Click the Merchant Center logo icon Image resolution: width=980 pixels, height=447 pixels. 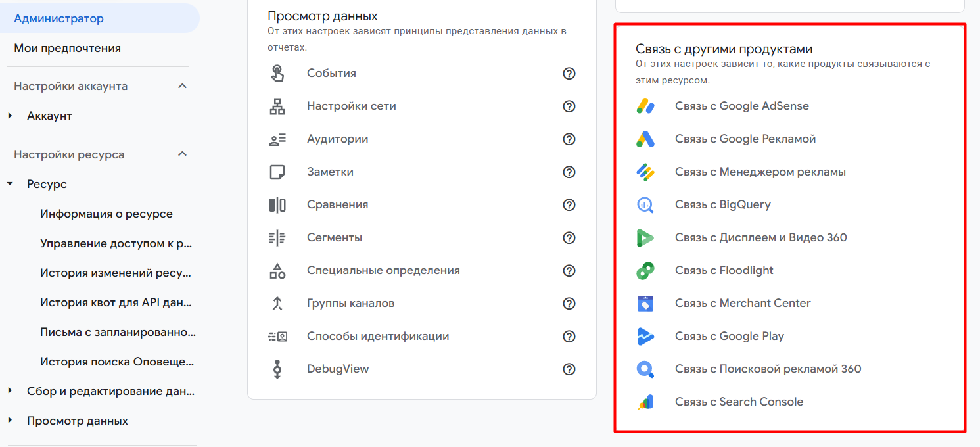pyautogui.click(x=645, y=303)
